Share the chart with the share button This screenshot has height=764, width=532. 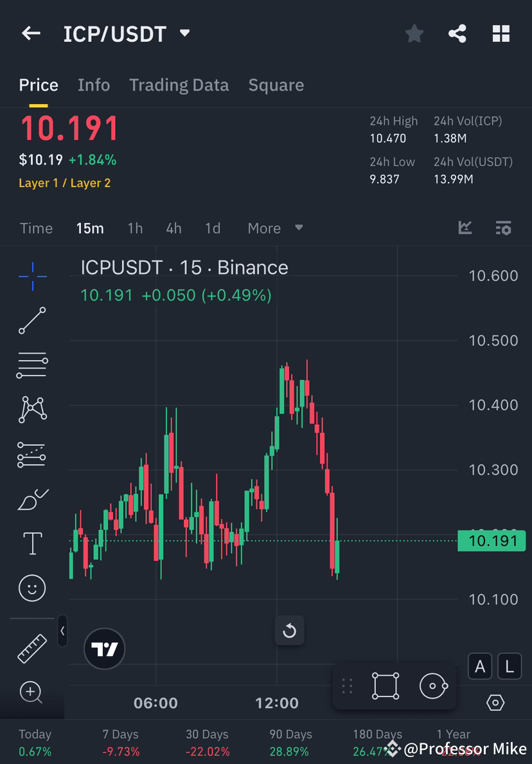[x=457, y=33]
